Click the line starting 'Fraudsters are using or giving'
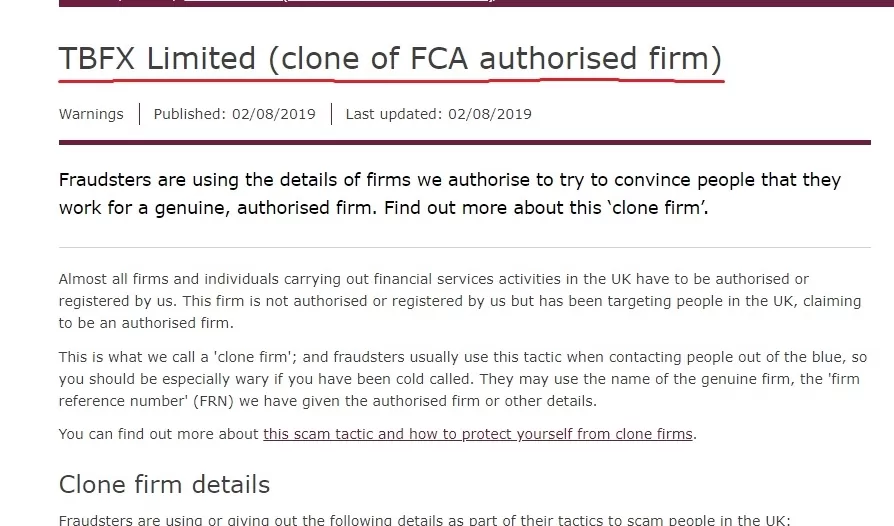This screenshot has height=526, width=894. [x=425, y=520]
